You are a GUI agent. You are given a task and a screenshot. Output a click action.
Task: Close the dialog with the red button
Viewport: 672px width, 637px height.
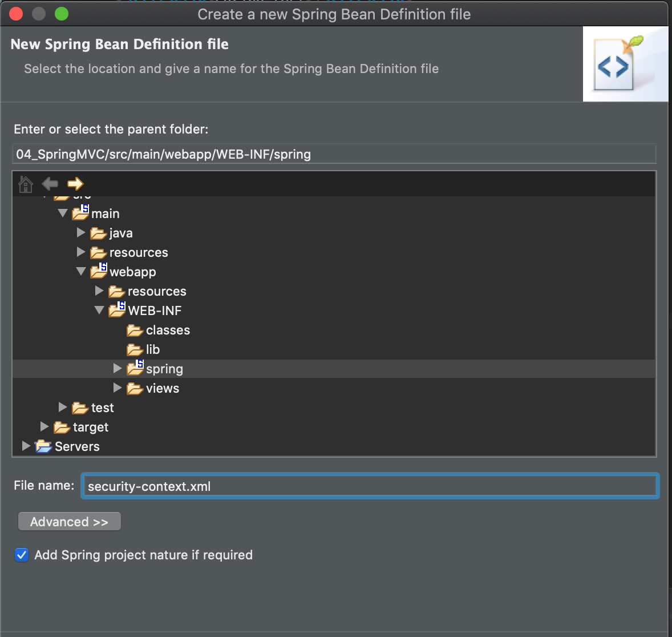coord(17,14)
